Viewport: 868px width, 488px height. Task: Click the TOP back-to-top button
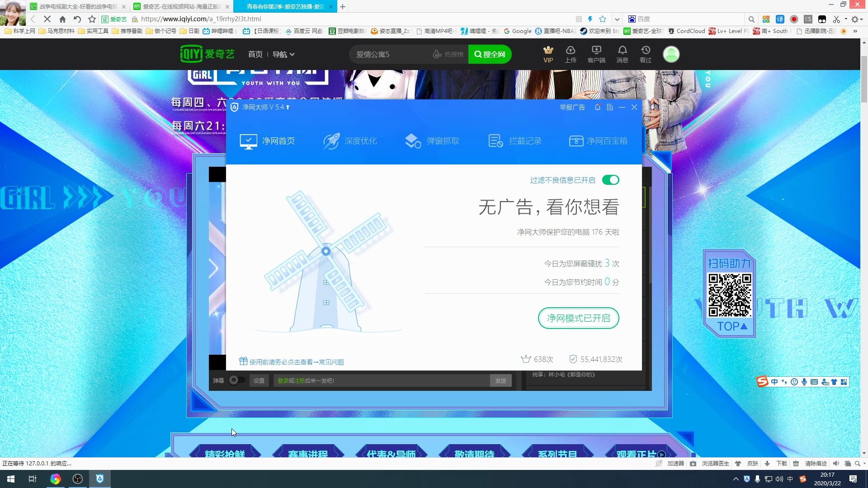click(732, 326)
